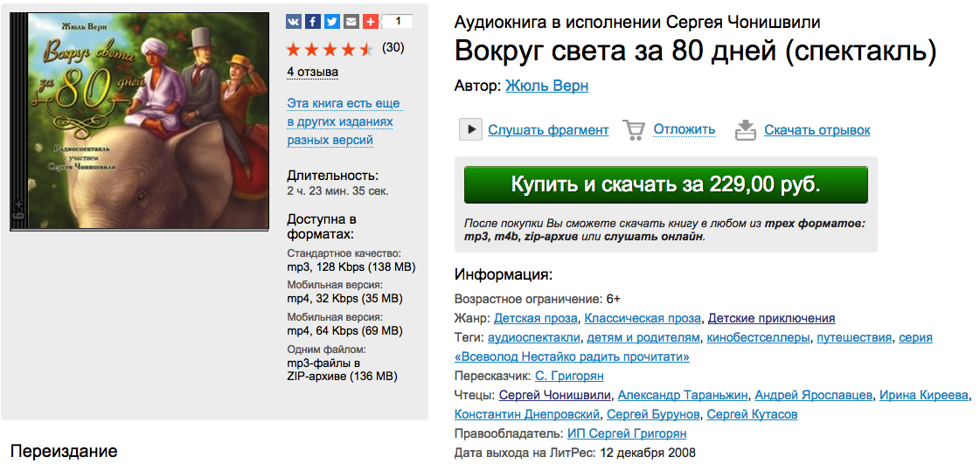Share the audiobook on Facebook
The height and width of the screenshot is (464, 980).
coord(312,22)
